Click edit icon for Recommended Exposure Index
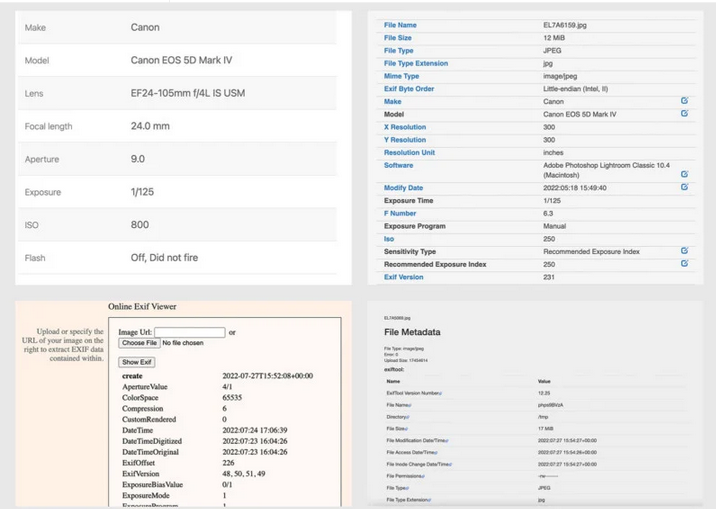Screen dimensions: 716x509 coord(684,264)
